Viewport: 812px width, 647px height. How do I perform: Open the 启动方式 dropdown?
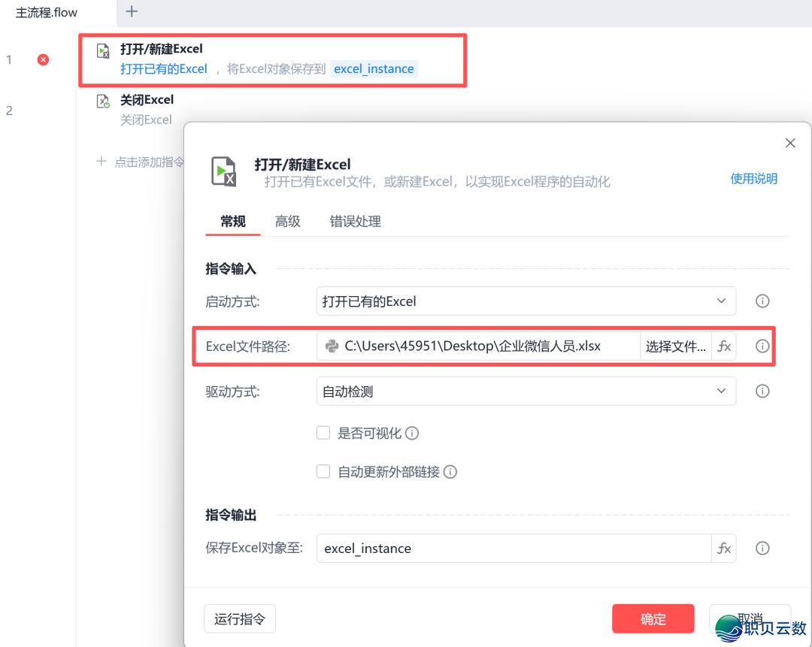point(526,301)
